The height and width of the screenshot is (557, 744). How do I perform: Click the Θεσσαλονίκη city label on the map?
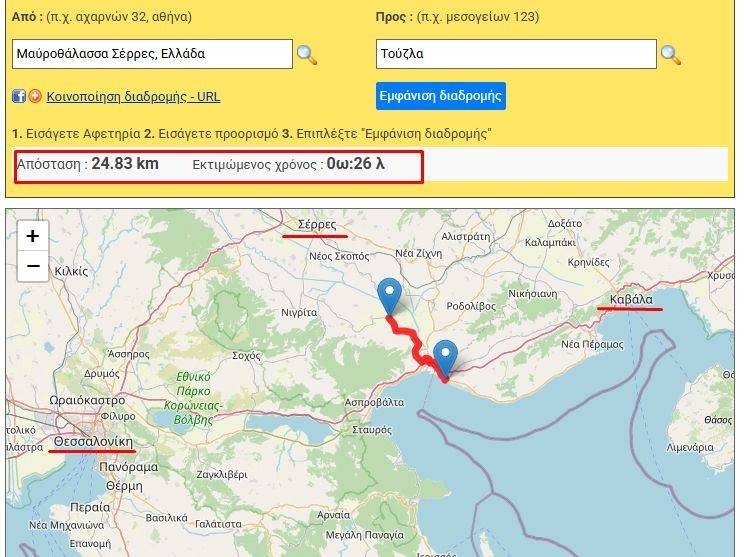93,441
